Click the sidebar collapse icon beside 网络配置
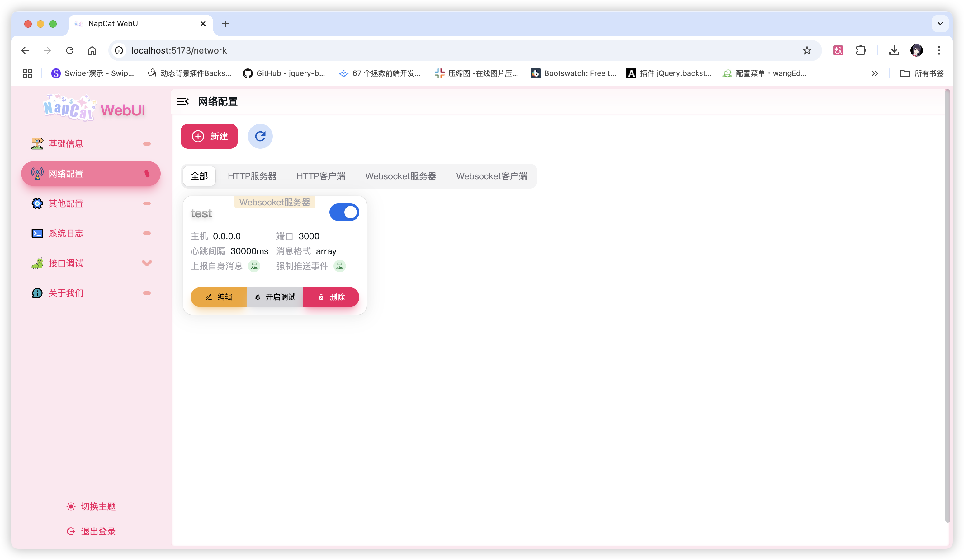The image size is (964, 560). [x=183, y=101]
